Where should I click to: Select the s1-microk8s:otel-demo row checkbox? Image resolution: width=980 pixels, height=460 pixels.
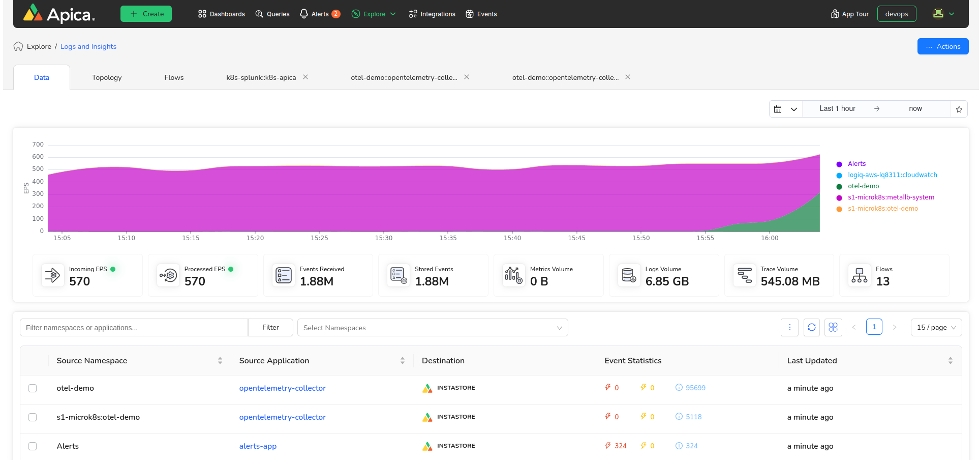click(33, 417)
